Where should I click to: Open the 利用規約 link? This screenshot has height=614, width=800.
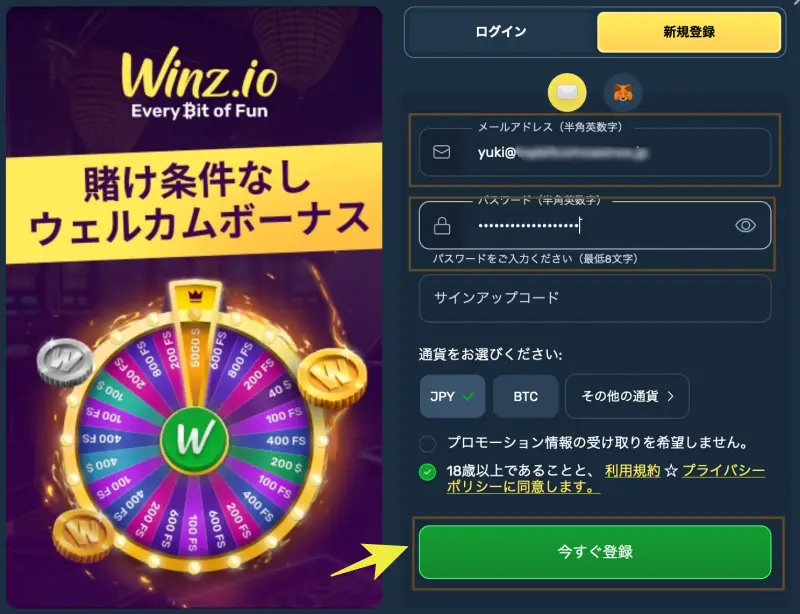633,471
